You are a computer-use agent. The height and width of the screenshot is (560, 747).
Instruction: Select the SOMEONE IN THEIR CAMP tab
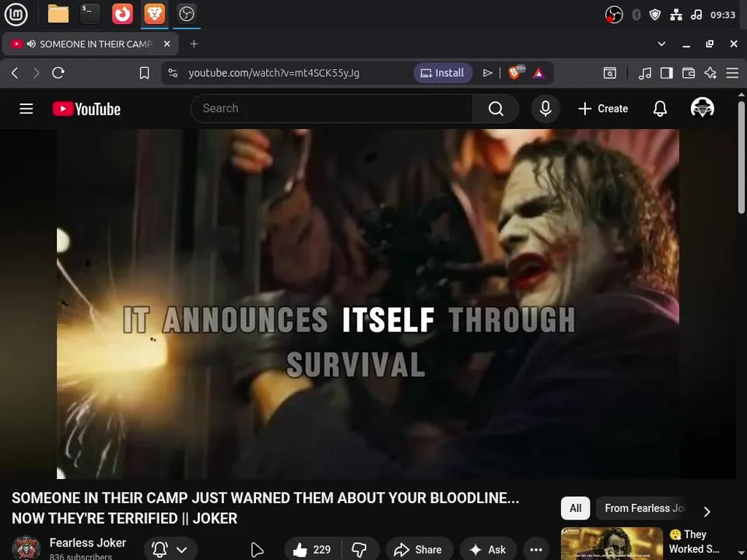90,44
